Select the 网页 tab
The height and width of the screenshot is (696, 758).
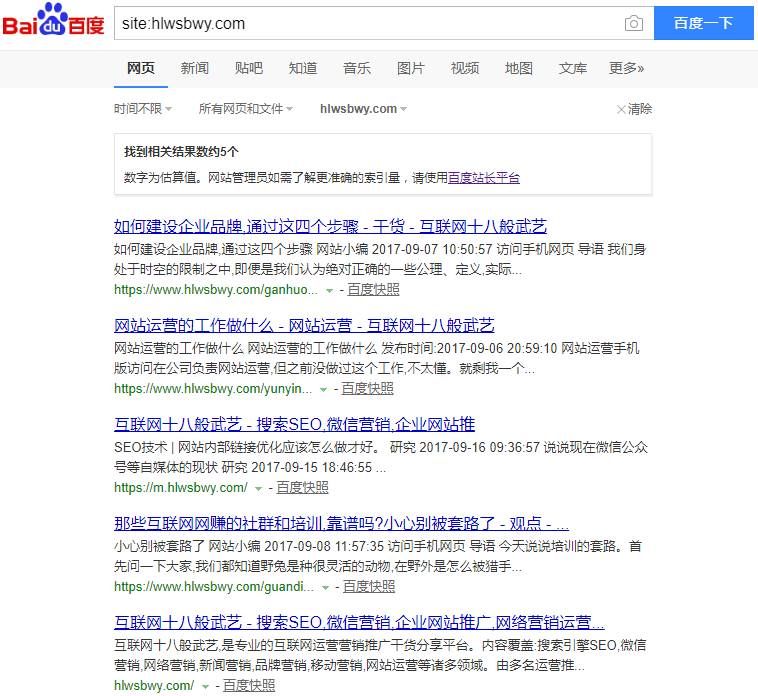[141, 68]
